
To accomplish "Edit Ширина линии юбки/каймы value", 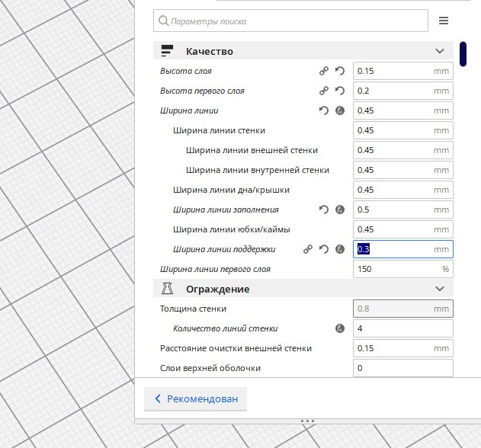I will [403, 229].
